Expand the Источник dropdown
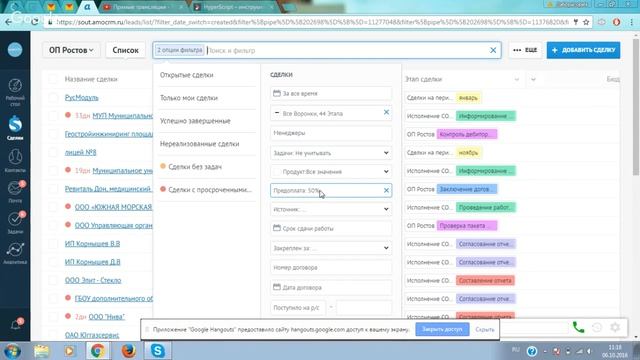 (x=331, y=209)
